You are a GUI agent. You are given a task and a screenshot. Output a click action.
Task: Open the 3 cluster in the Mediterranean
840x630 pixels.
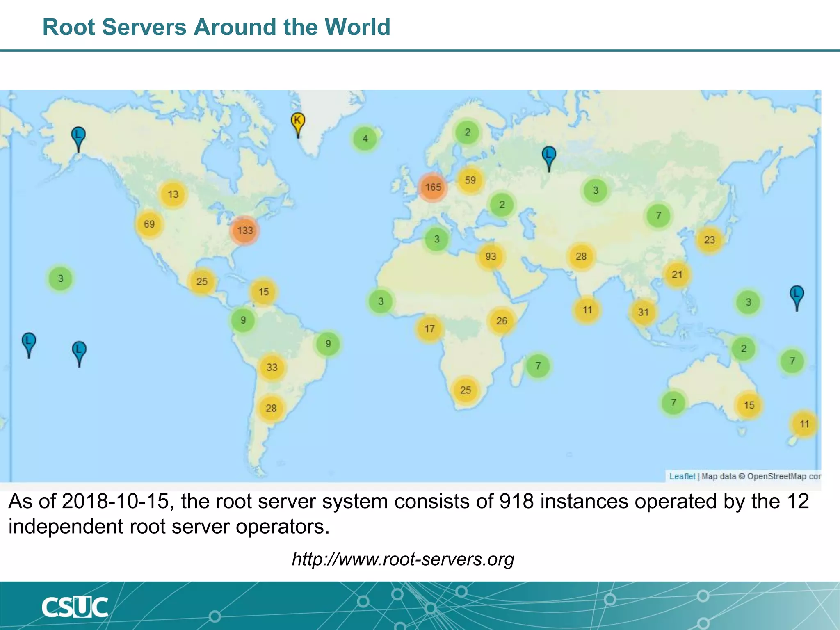[x=437, y=239]
